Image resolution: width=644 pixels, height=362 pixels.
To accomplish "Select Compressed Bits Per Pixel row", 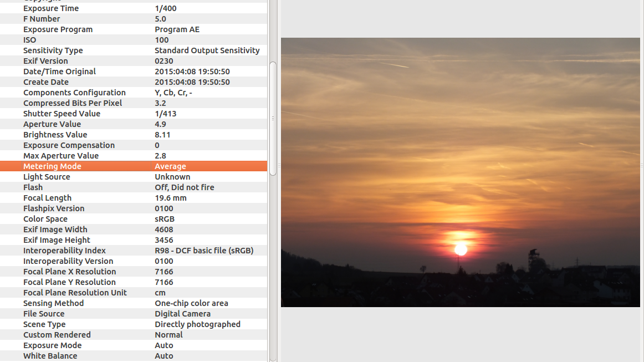I will point(134,103).
